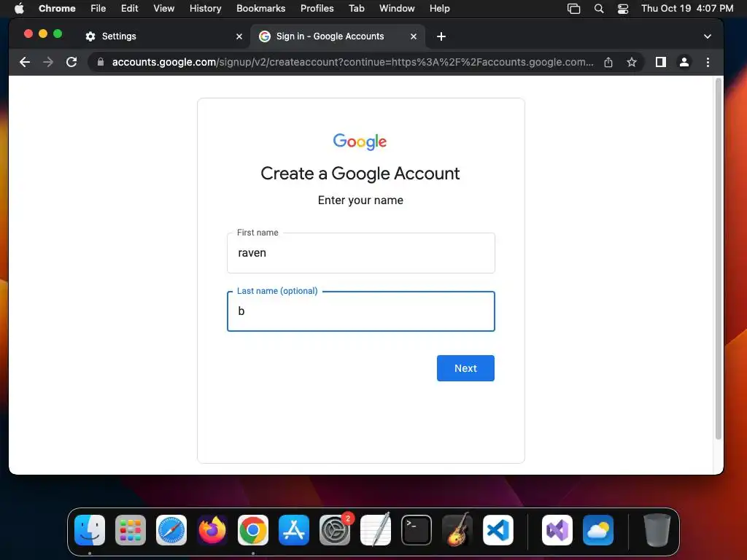Image resolution: width=747 pixels, height=560 pixels.
Task: Open purple Visual Studio from dock
Action: tap(557, 530)
